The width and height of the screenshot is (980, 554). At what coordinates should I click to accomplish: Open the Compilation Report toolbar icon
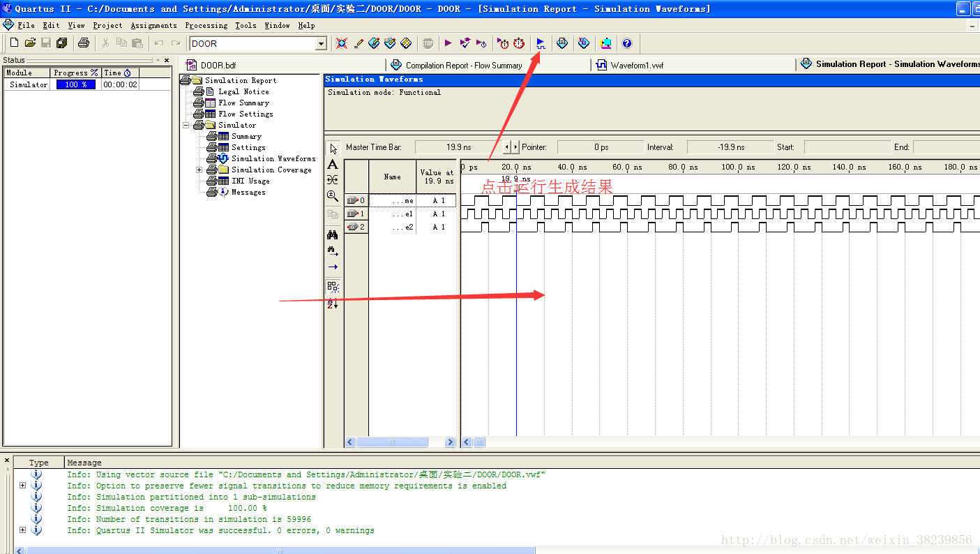pos(562,43)
